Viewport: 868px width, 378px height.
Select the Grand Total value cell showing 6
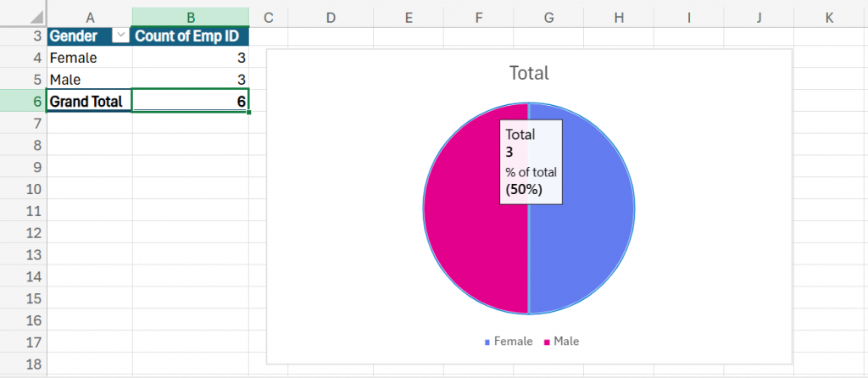click(x=191, y=102)
